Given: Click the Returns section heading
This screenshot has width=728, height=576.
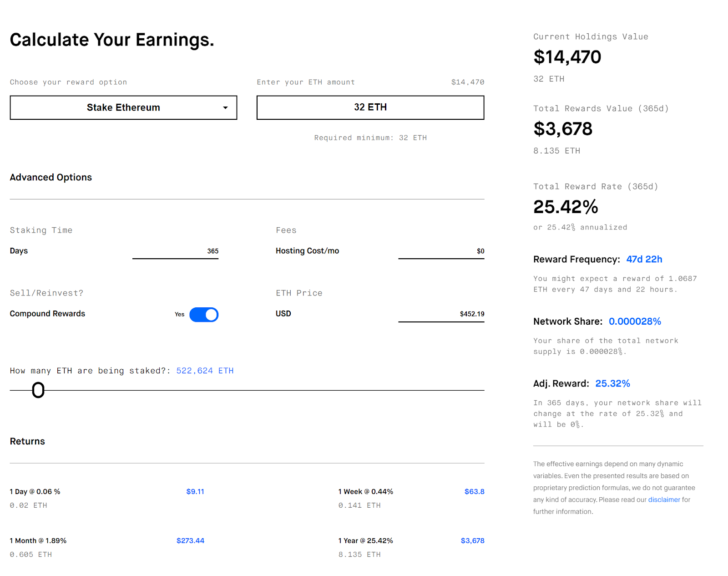Looking at the screenshot, I should click(27, 441).
